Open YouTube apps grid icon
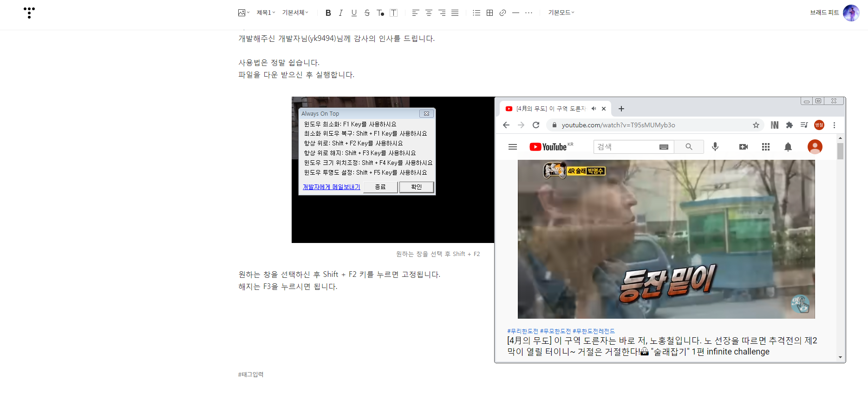This screenshot has width=868, height=400. (766, 147)
